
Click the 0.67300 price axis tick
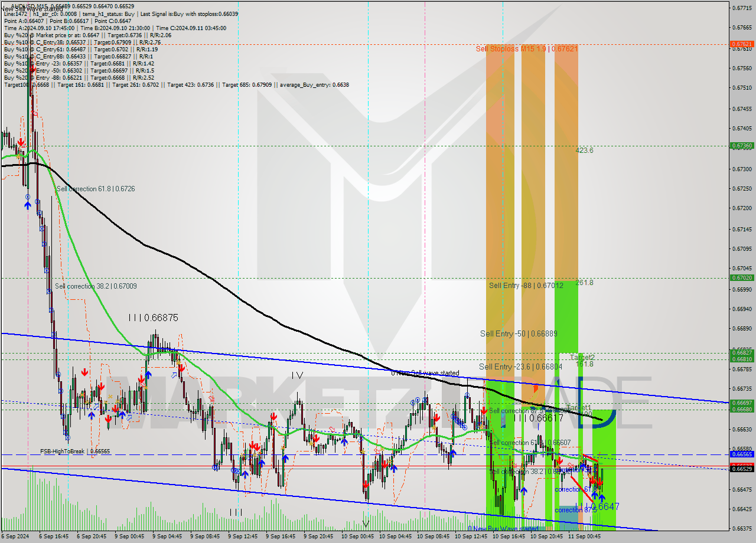[x=741, y=169]
